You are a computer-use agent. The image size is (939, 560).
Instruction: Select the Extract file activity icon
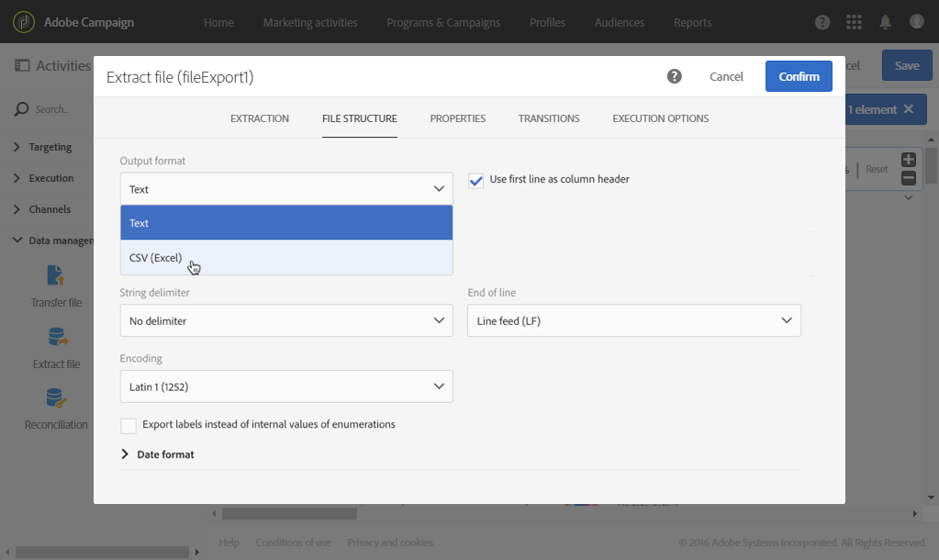(56, 337)
